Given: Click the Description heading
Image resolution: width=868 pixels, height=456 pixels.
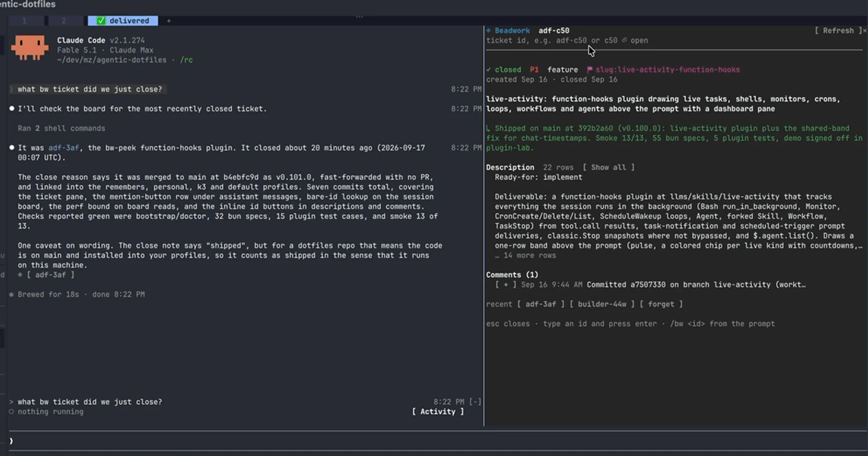Looking at the screenshot, I should click(x=510, y=167).
